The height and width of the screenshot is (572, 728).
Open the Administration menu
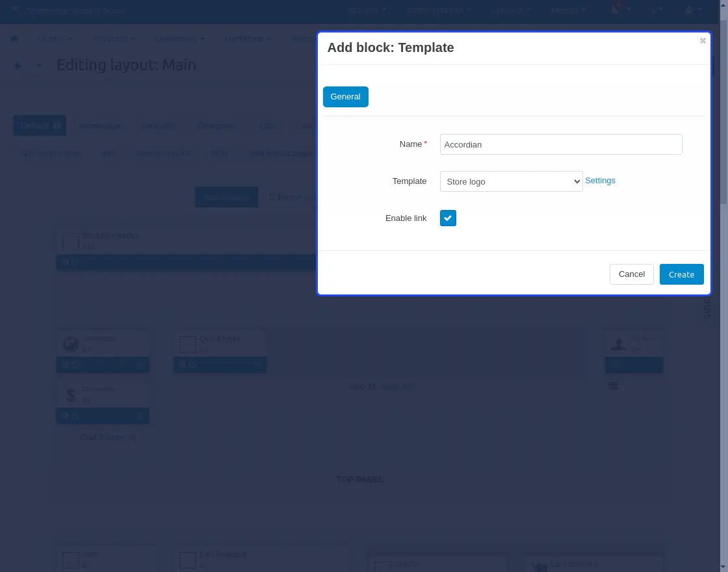click(x=438, y=10)
